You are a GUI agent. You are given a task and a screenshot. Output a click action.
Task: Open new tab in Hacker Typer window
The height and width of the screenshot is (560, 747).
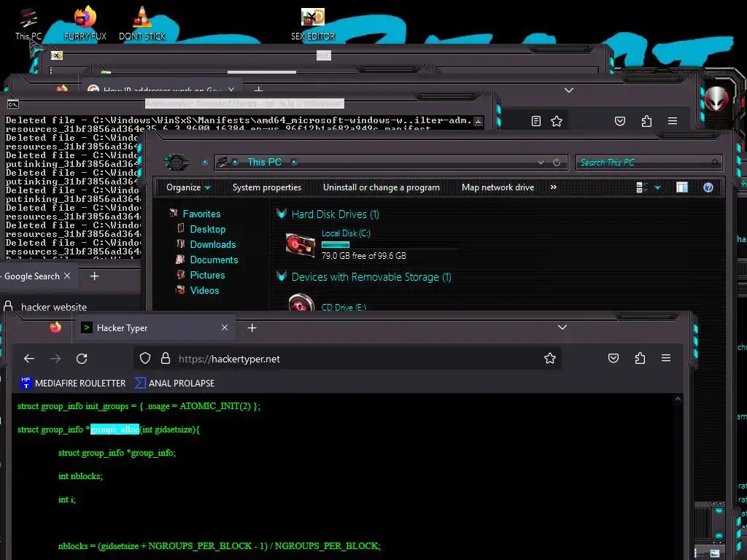pos(252,327)
